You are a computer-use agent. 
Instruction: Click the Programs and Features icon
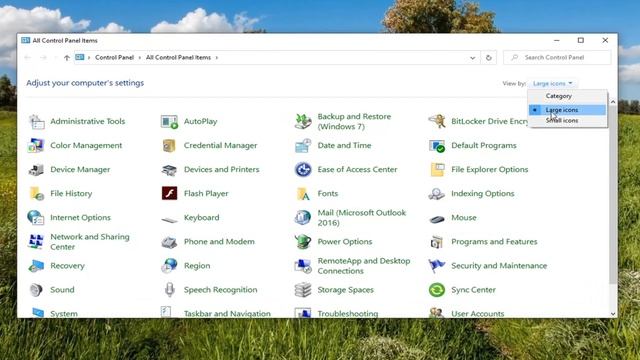pos(437,242)
